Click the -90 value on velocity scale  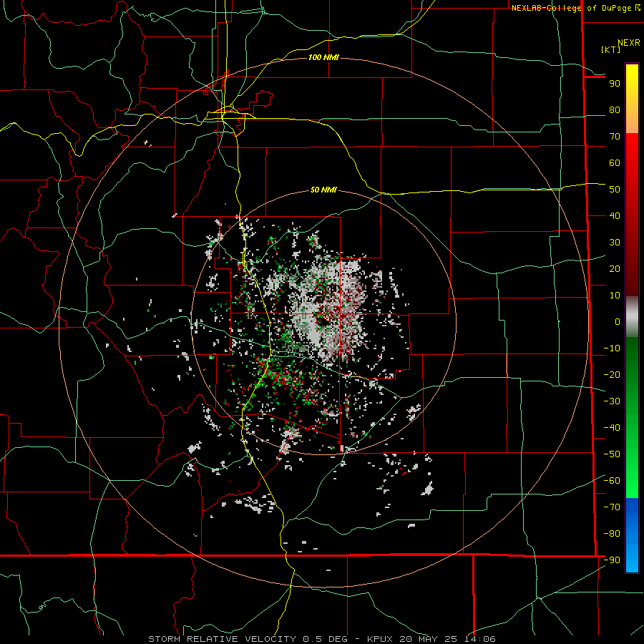point(612,560)
